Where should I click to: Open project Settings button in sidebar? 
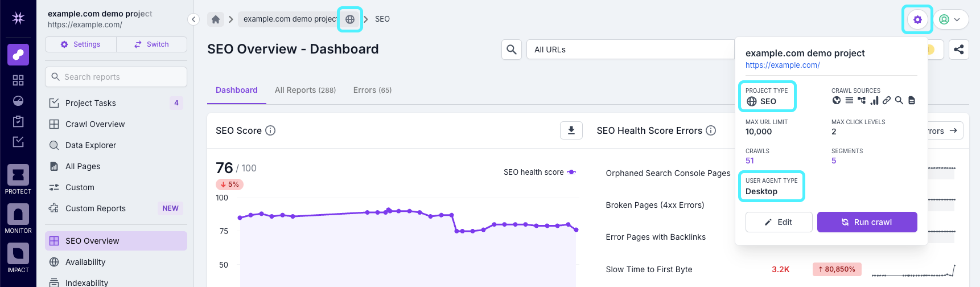(x=81, y=44)
